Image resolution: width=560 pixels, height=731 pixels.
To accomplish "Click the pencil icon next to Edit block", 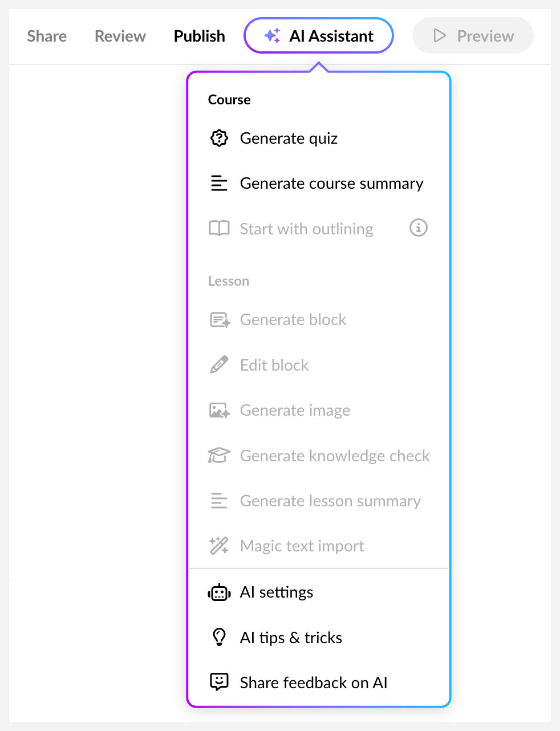I will click(x=219, y=364).
